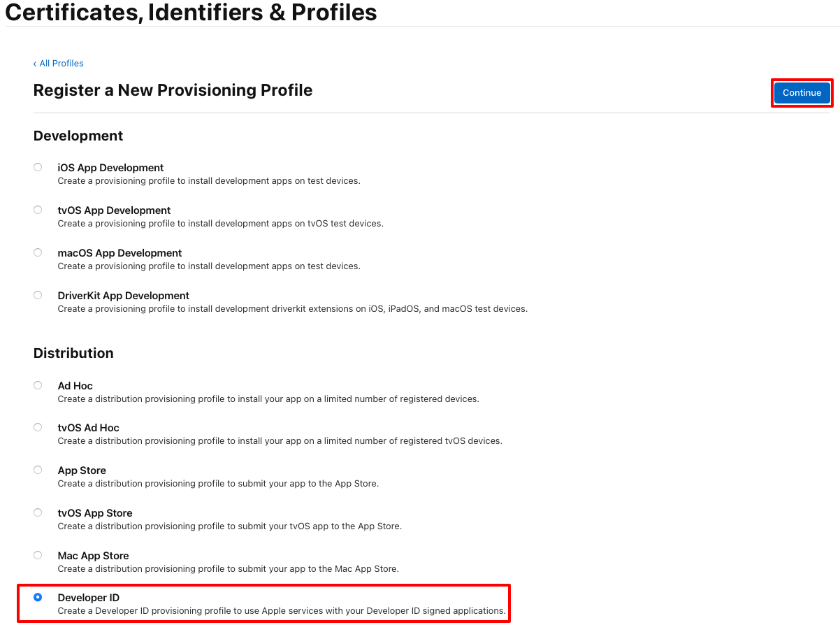Choose macOS App Development radio option

(x=38, y=252)
